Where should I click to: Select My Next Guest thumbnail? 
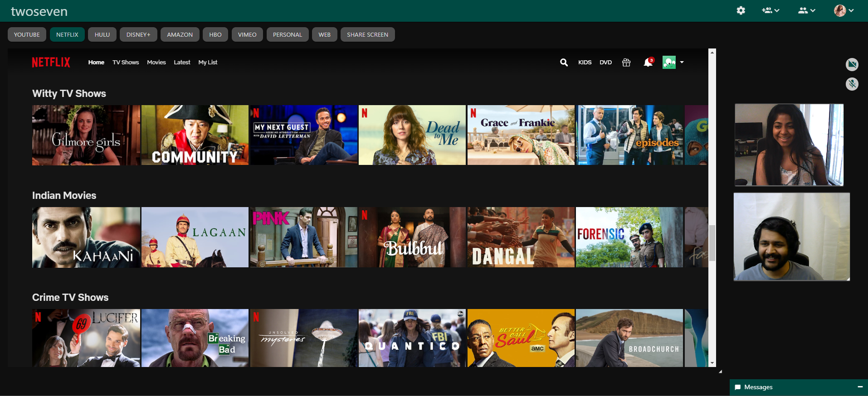click(x=304, y=135)
